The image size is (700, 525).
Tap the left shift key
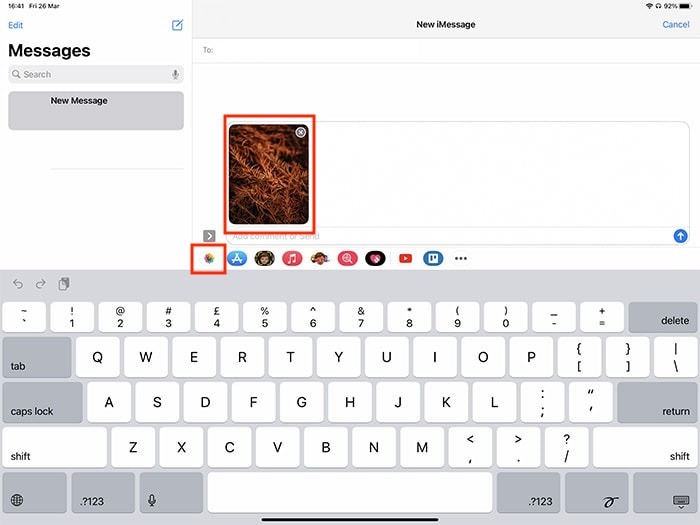(x=54, y=447)
